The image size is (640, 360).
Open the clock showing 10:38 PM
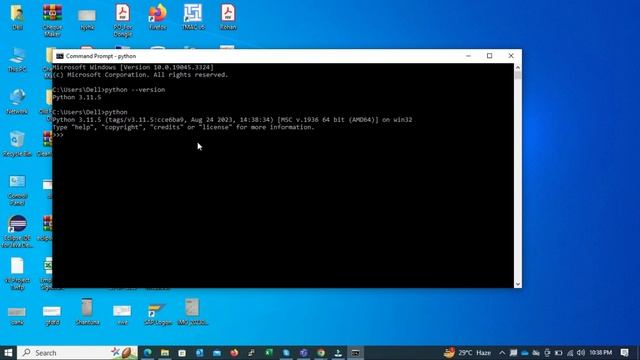(600, 353)
